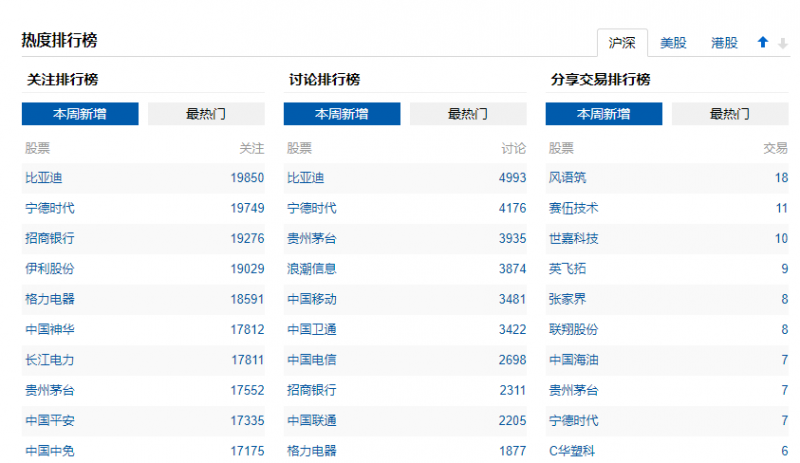Viewport: 800px width, 463px height.
Task: Switch to the 沪深 tab
Action: pos(622,43)
